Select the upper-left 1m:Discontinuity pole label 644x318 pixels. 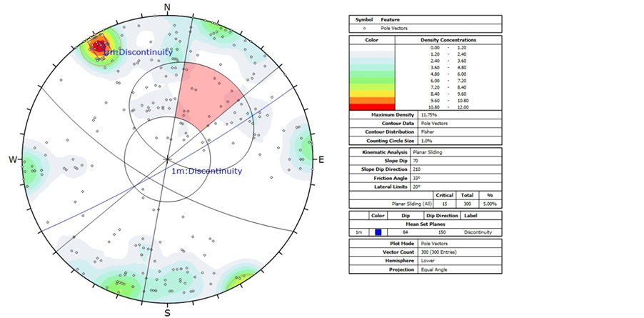138,52
